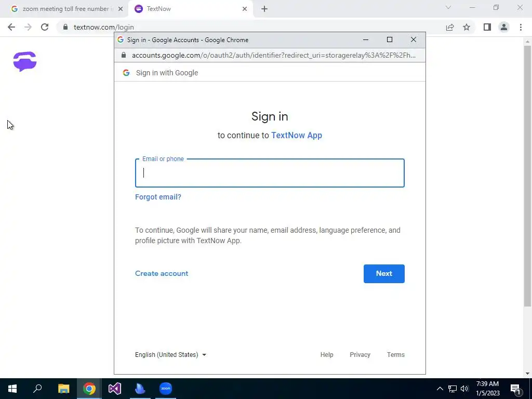The height and width of the screenshot is (399, 532).
Task: Show hidden system tray icons
Action: (x=440, y=389)
